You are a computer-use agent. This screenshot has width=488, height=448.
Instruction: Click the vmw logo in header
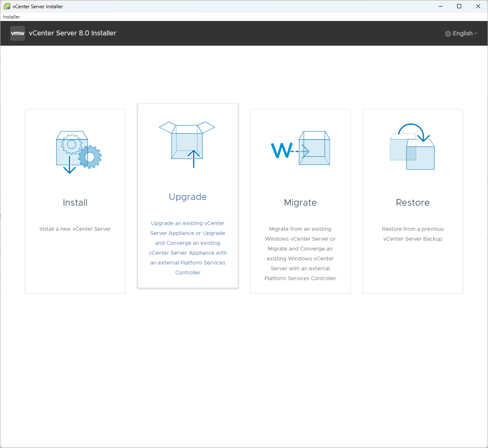pos(18,33)
